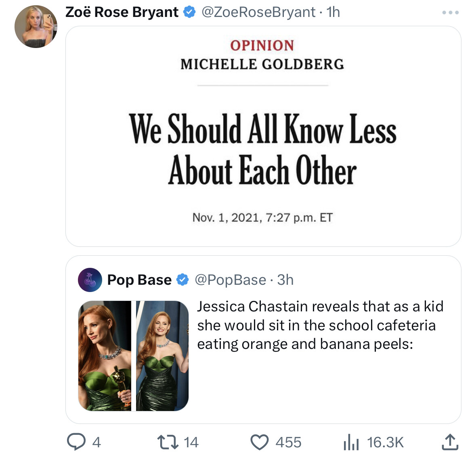This screenshot has height=459, width=476.
Task: Open the 'We Should All Know Less' headline image
Action: (x=263, y=136)
